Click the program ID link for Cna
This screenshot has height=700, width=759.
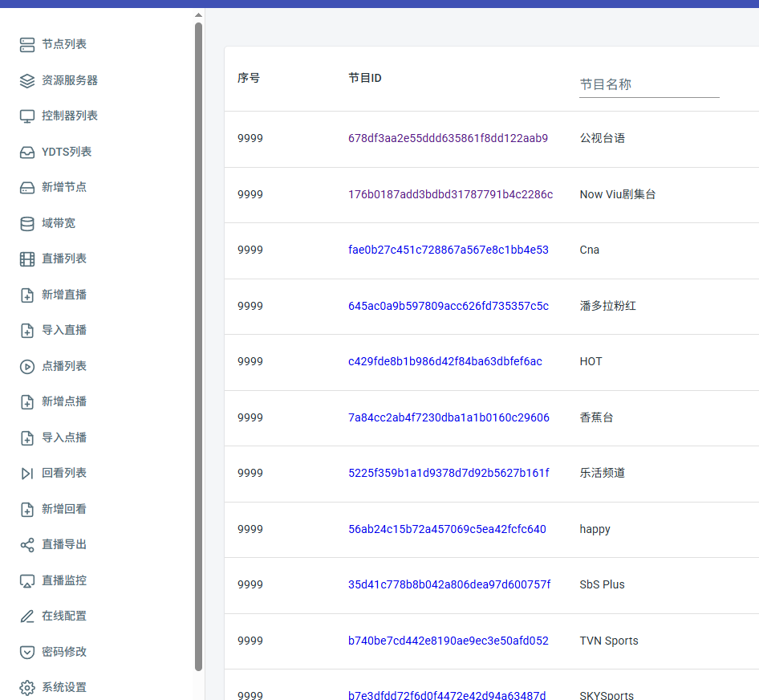[448, 250]
